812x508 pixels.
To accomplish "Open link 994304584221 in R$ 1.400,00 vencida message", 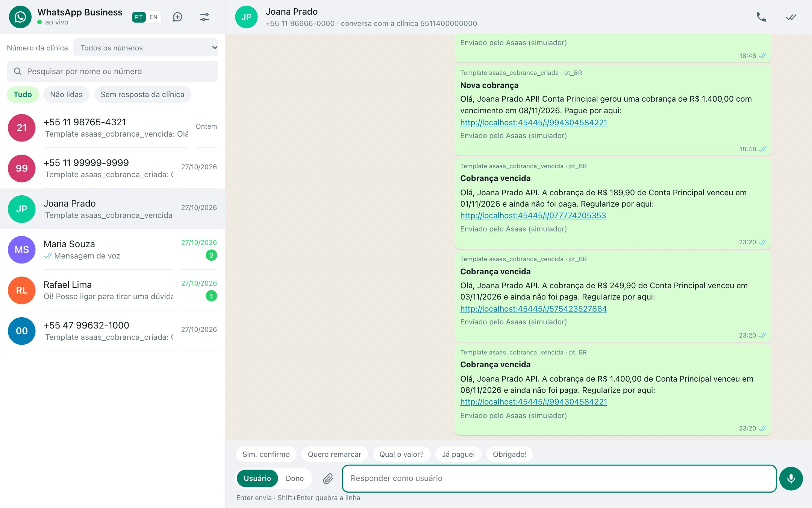I will pyautogui.click(x=534, y=402).
